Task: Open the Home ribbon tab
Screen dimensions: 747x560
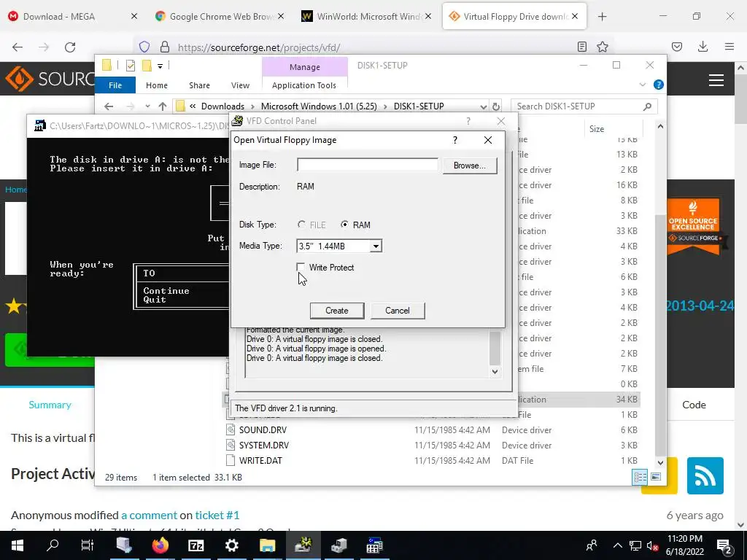Action: (157, 85)
